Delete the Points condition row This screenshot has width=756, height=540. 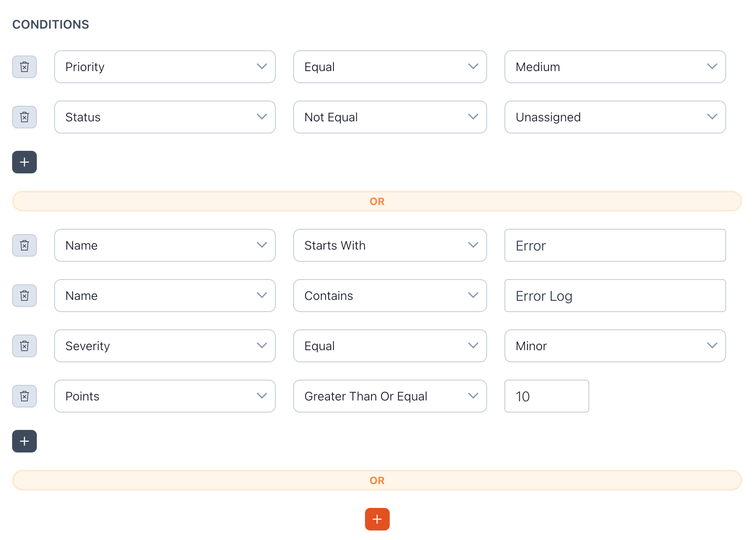tap(24, 396)
